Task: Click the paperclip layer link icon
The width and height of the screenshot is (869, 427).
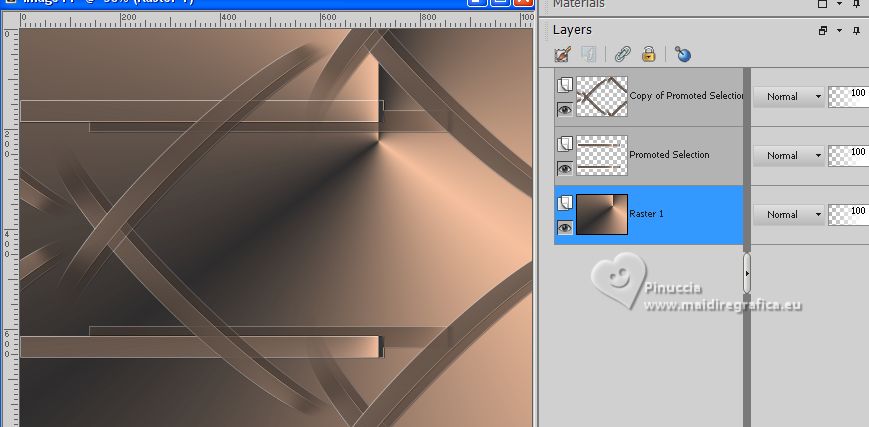Action: point(623,54)
